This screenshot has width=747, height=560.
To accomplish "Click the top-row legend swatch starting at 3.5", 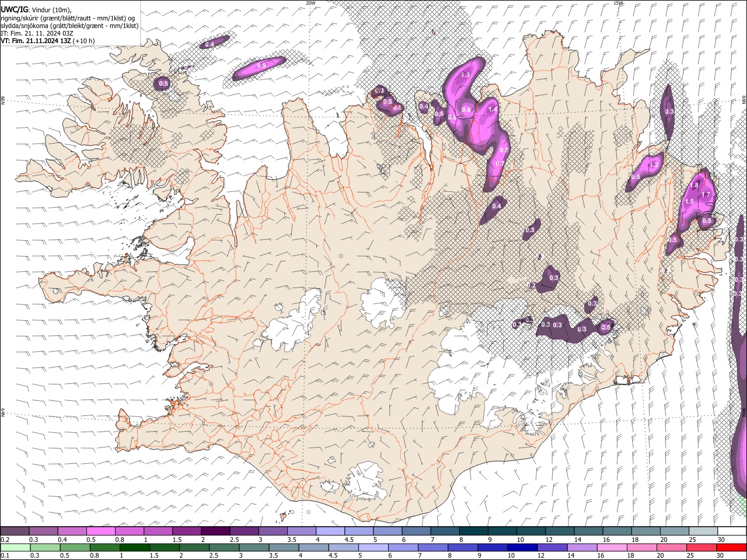I will point(301,531).
